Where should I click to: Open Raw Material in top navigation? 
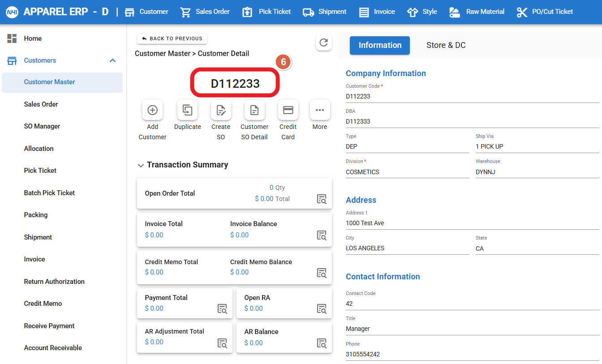477,12
